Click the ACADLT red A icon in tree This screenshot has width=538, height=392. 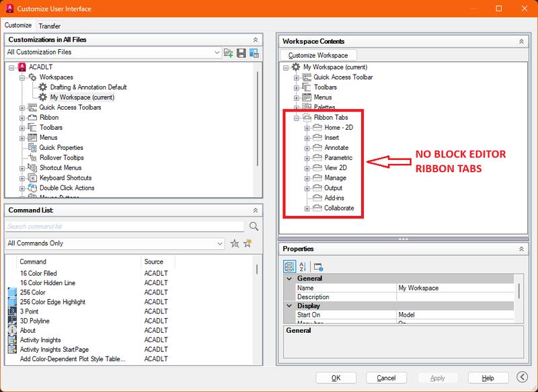22,67
